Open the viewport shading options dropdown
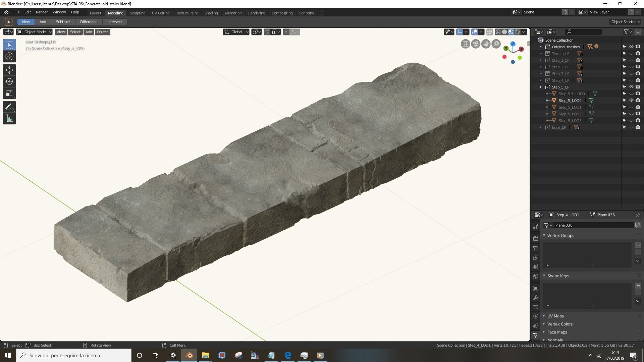644x362 pixels. (x=524, y=32)
